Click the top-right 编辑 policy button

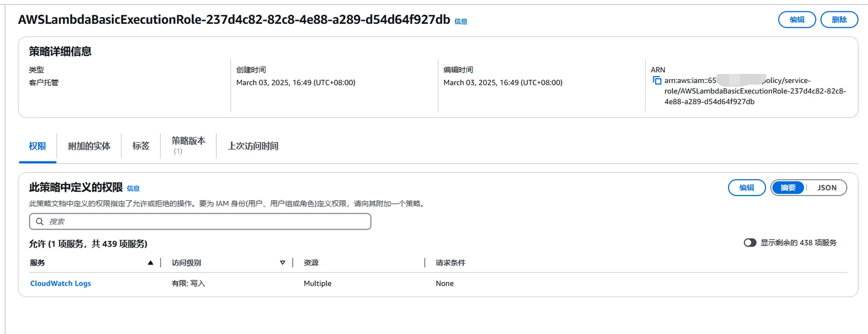pyautogui.click(x=797, y=20)
